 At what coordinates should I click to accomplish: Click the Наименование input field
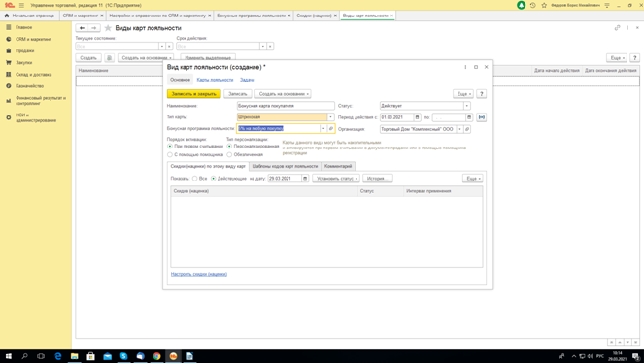point(286,106)
